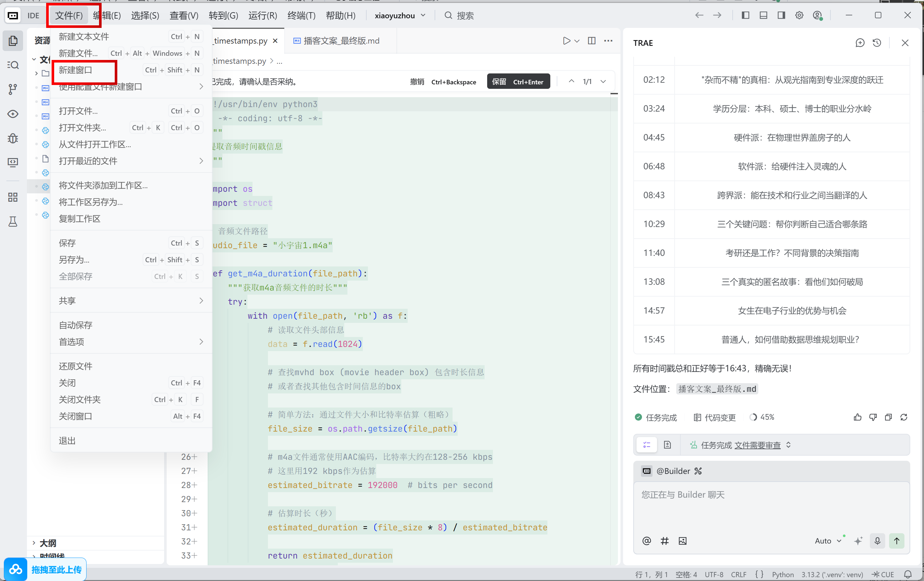Screen dimensions: 924x581
Task: Open the Extensions sidebar icon
Action: click(13, 198)
